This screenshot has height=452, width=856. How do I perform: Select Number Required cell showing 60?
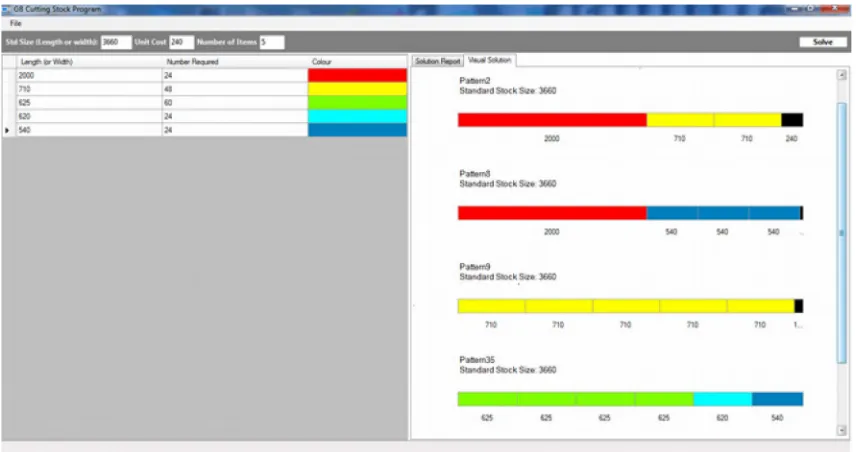[235, 103]
